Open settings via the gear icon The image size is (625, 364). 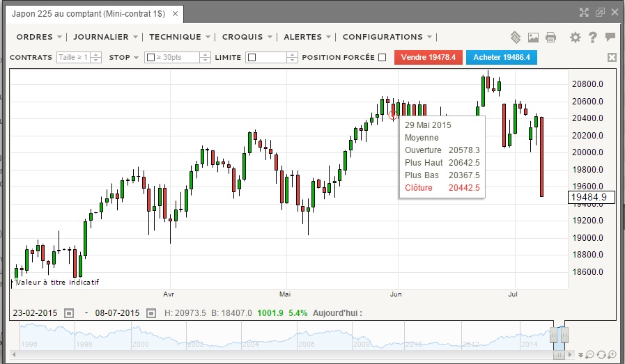coord(575,38)
